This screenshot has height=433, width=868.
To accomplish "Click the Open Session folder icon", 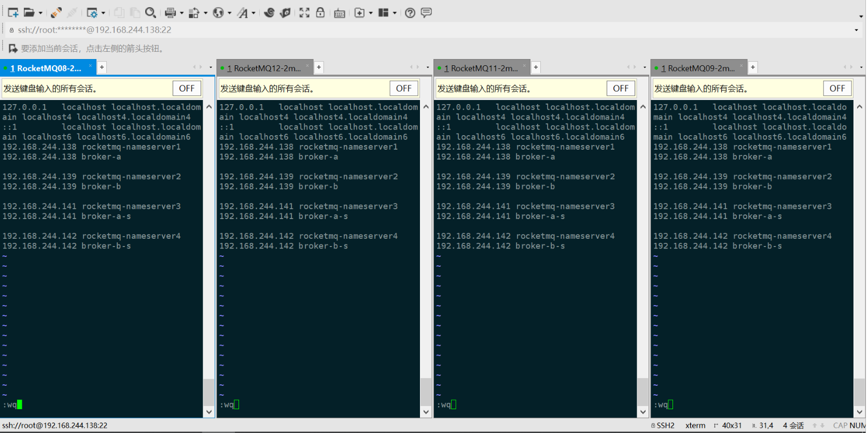I will coord(30,12).
